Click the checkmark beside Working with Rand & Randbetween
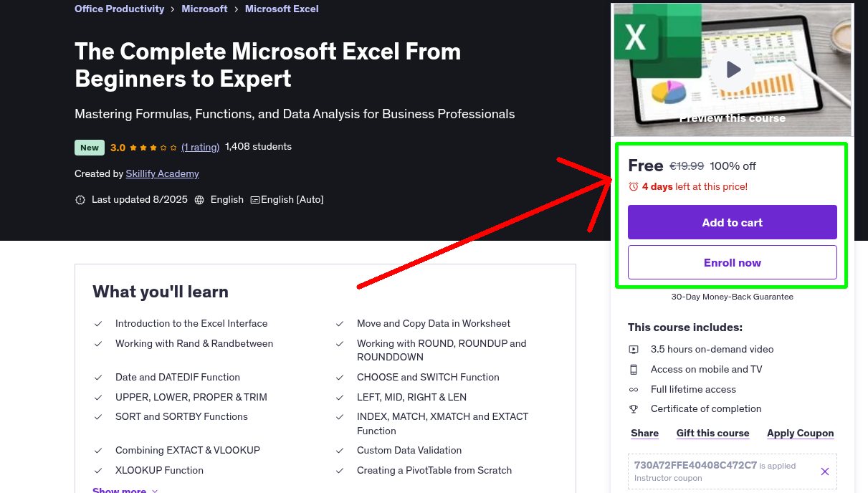 [98, 344]
